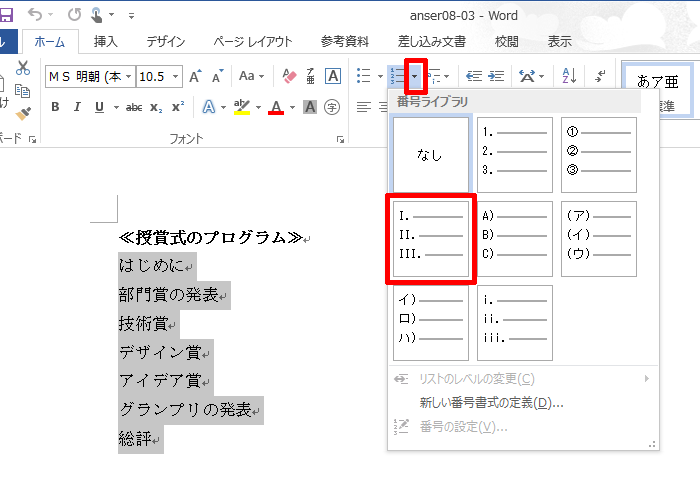
Task: Choose the (ア)(イ)(ウ) numbering format
Action: 599,239
